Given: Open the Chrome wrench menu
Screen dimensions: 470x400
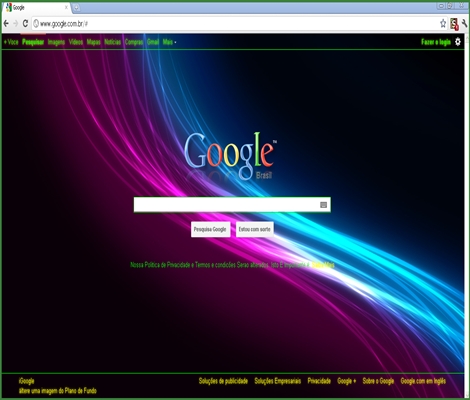Looking at the screenshot, I should coord(464,23).
